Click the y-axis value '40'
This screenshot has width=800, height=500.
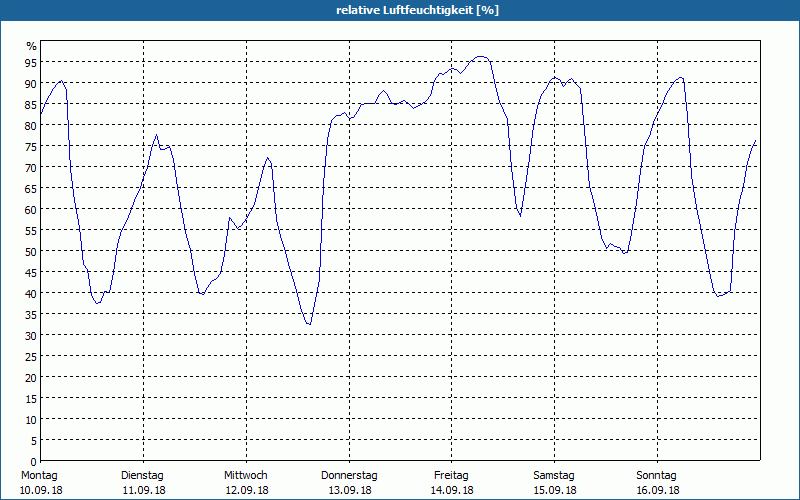tap(31, 293)
